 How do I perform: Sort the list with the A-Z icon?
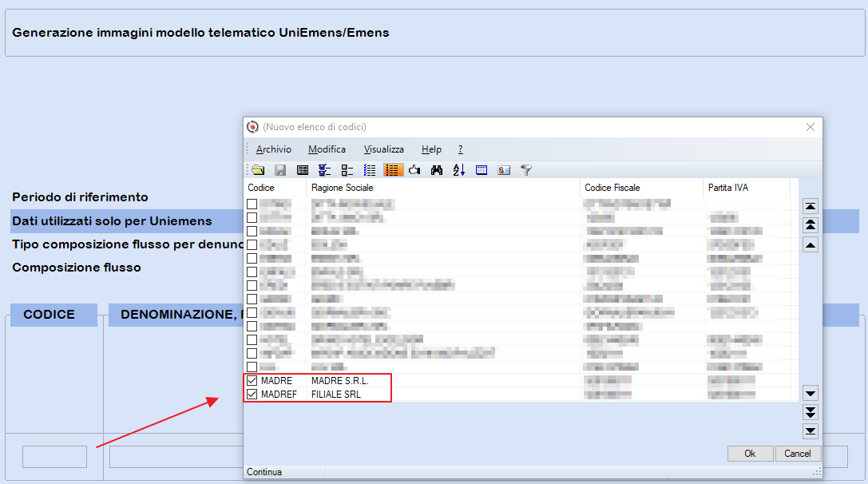[459, 170]
